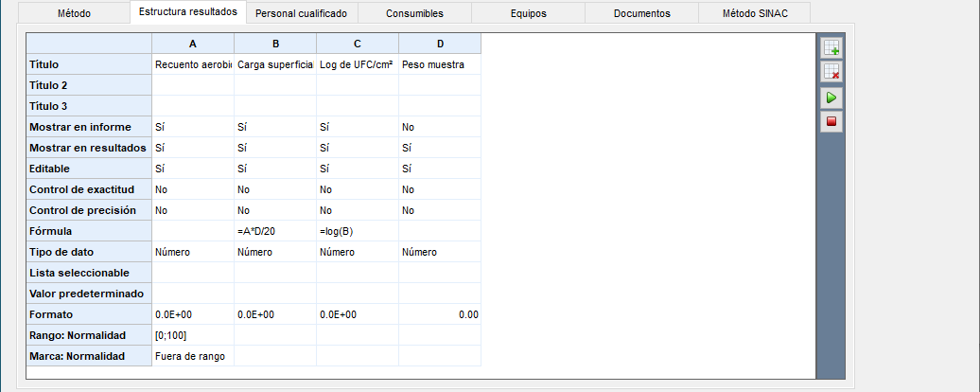Open the Equipos tab

(528, 13)
